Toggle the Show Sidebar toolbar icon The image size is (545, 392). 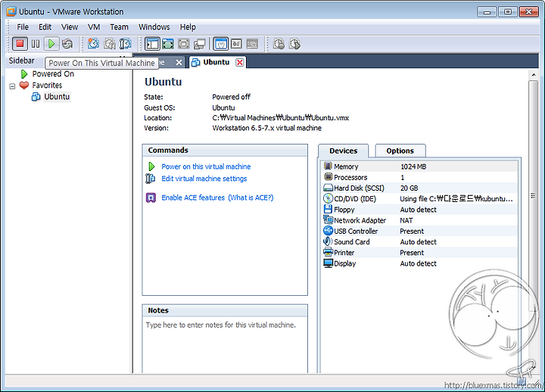click(152, 44)
